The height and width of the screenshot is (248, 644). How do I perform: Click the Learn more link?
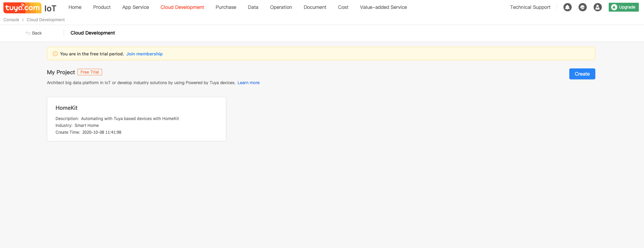pos(248,83)
